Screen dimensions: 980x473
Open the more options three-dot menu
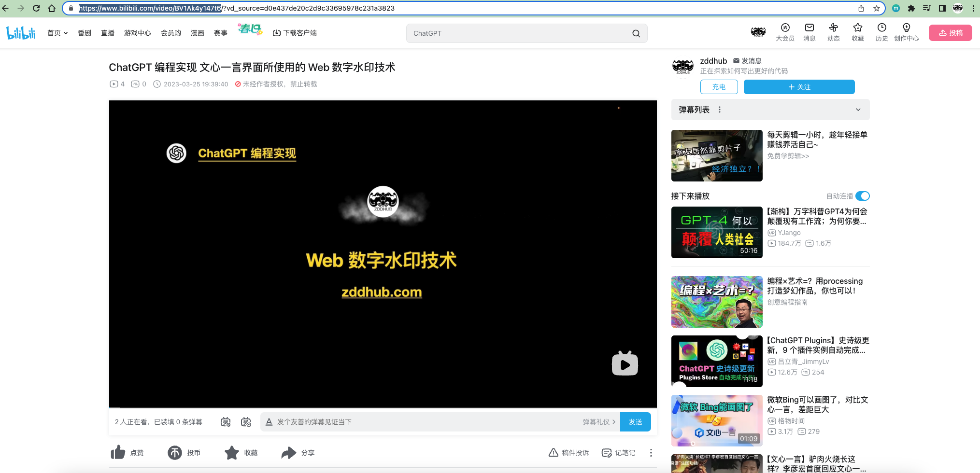(651, 452)
